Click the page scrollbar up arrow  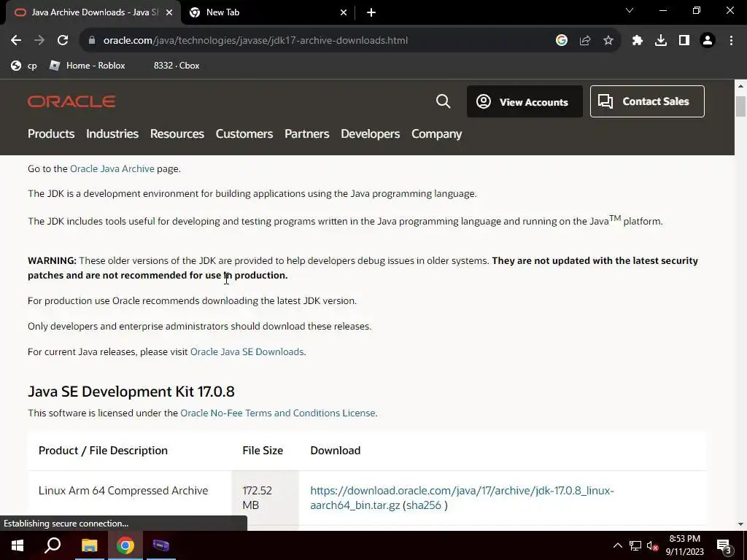[740, 86]
